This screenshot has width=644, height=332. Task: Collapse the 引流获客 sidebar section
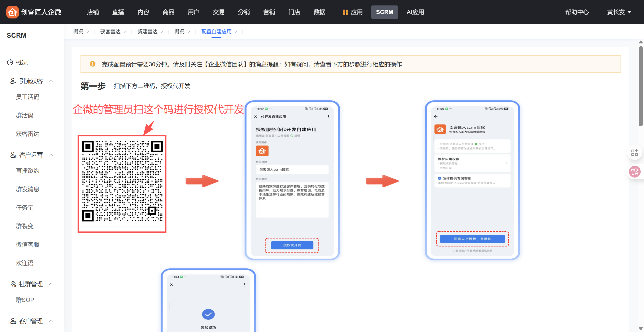(51, 81)
